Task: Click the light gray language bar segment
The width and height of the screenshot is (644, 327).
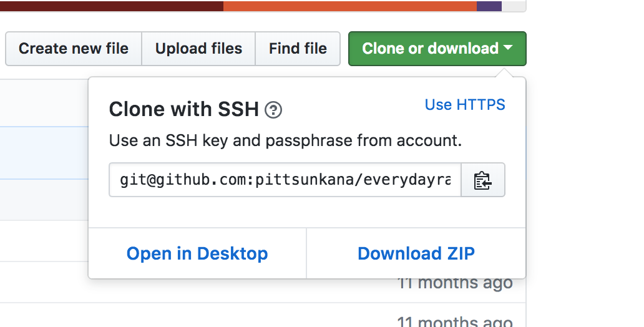Action: 513,6
